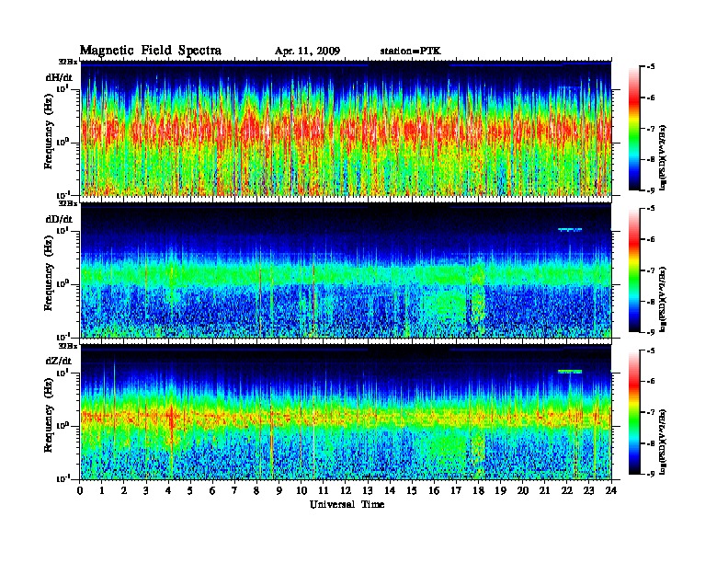
Task: Click hour 2 on the Universal Time axis
Action: pyautogui.click(x=124, y=491)
